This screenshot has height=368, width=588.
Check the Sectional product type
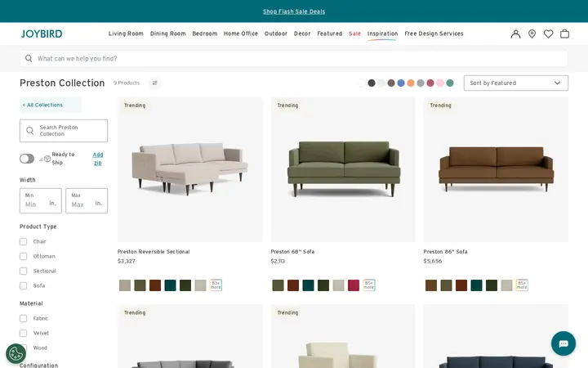[23, 271]
